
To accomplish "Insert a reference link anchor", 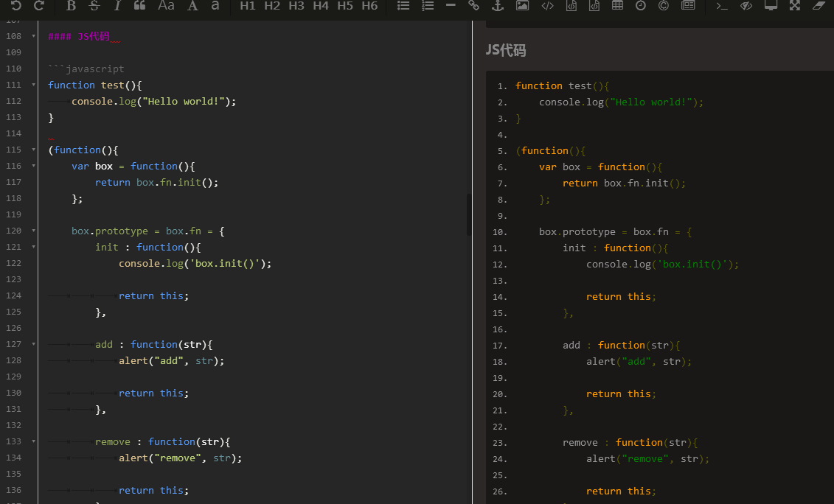I will (x=497, y=5).
